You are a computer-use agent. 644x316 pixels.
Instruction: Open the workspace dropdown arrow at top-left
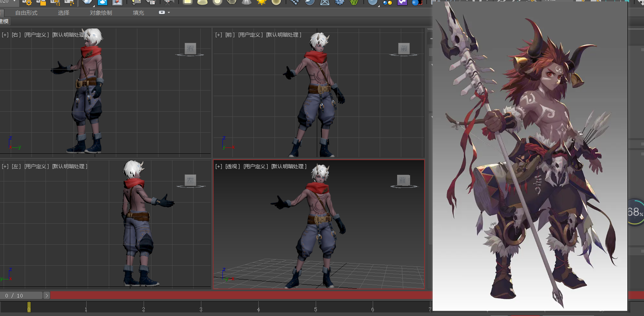tap(14, 1)
